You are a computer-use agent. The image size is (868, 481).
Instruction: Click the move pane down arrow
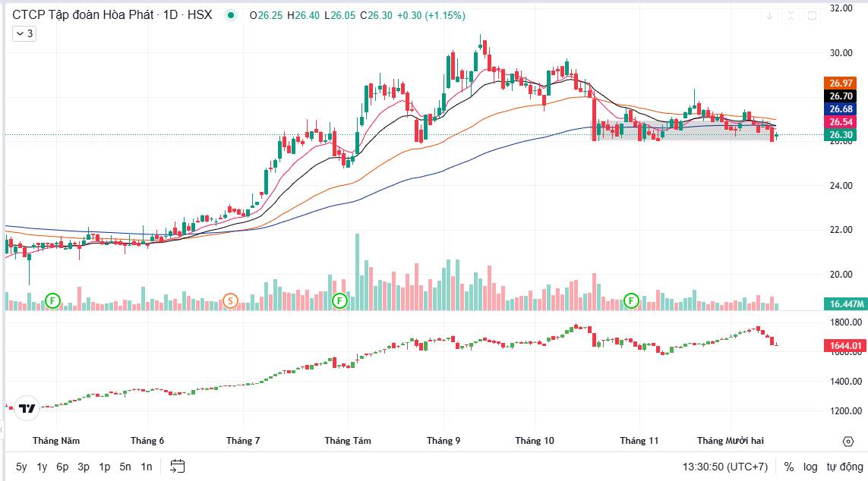[769, 15]
